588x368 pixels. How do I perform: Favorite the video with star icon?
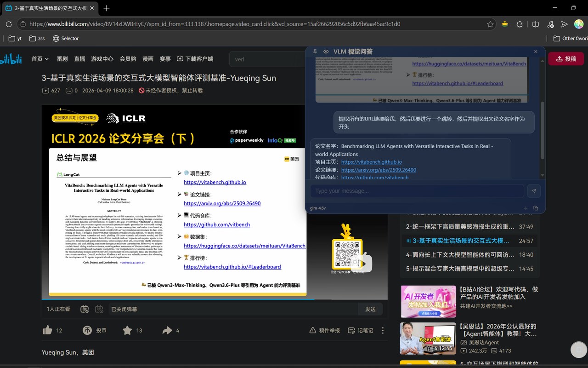(127, 330)
